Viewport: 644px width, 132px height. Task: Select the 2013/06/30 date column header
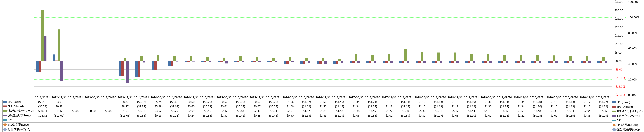point(92,97)
